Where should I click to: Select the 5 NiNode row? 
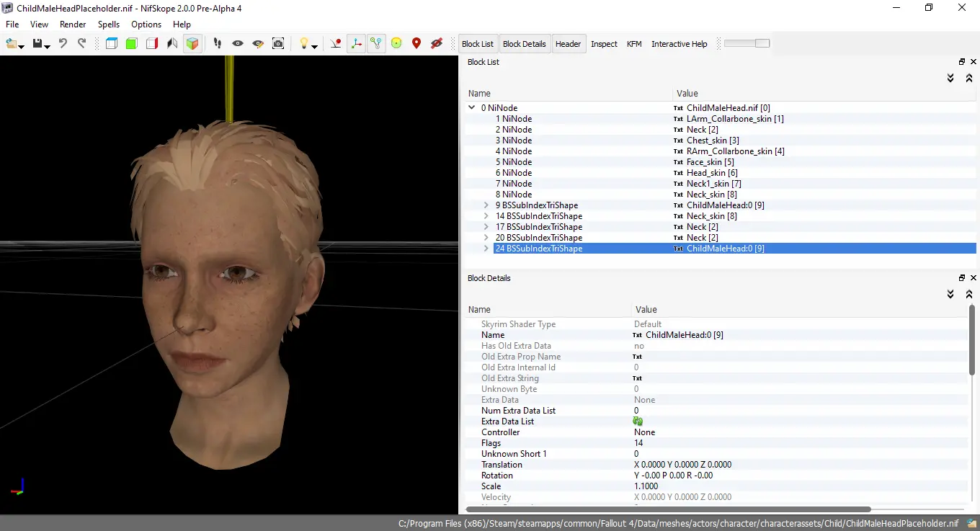[721, 162]
